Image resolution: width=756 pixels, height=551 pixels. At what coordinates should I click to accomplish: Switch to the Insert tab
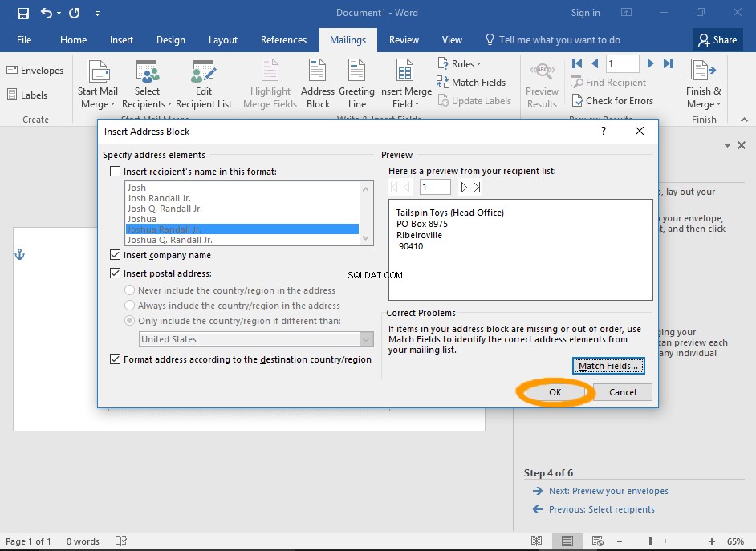121,40
